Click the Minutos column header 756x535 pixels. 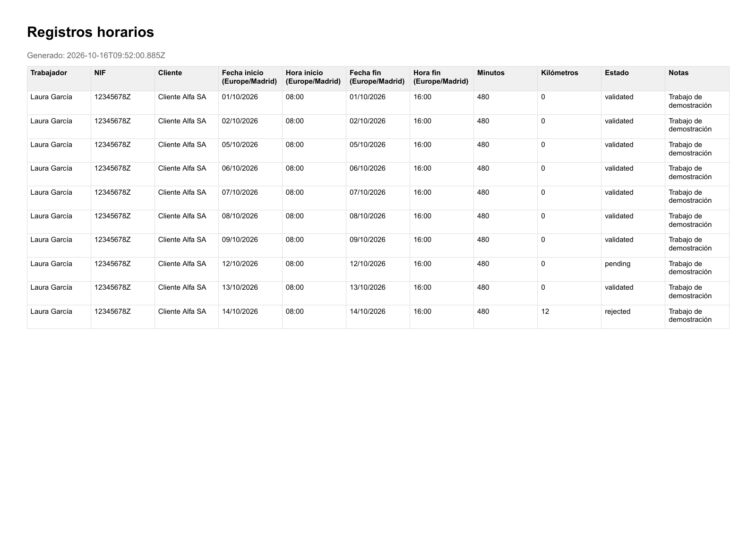(x=506, y=78)
